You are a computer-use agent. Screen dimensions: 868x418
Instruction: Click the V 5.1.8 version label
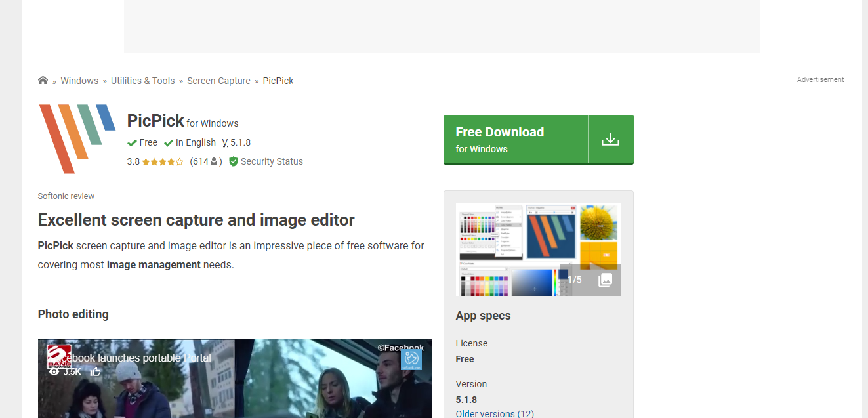tap(236, 142)
